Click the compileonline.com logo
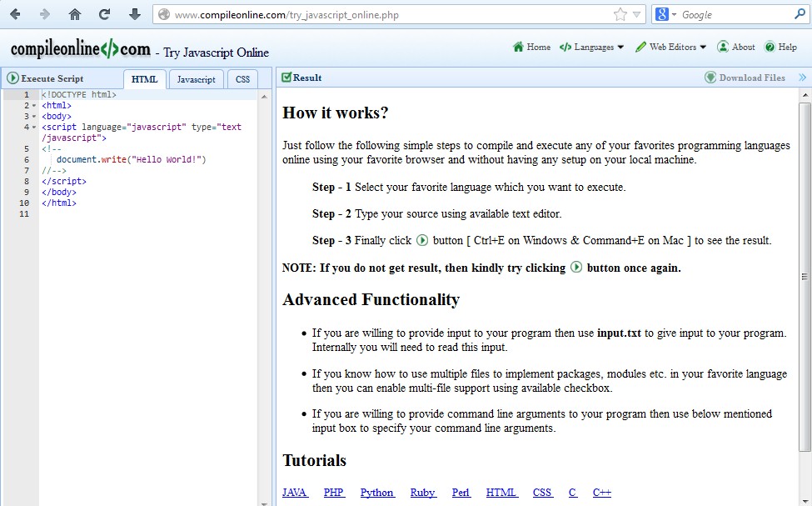Viewport: 812px width, 506px height. tap(80, 49)
